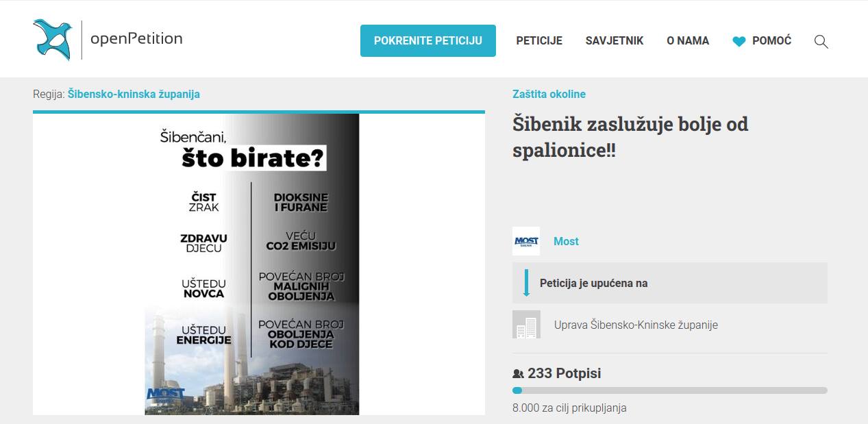Click the openPetition bird logo

click(x=53, y=40)
